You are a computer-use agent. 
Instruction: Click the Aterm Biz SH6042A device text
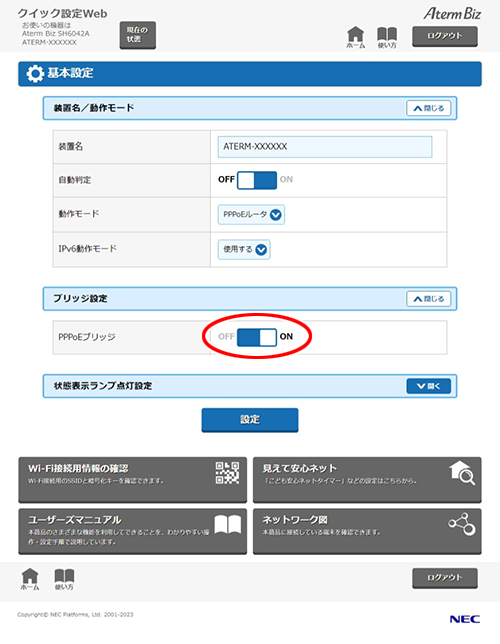point(55,34)
